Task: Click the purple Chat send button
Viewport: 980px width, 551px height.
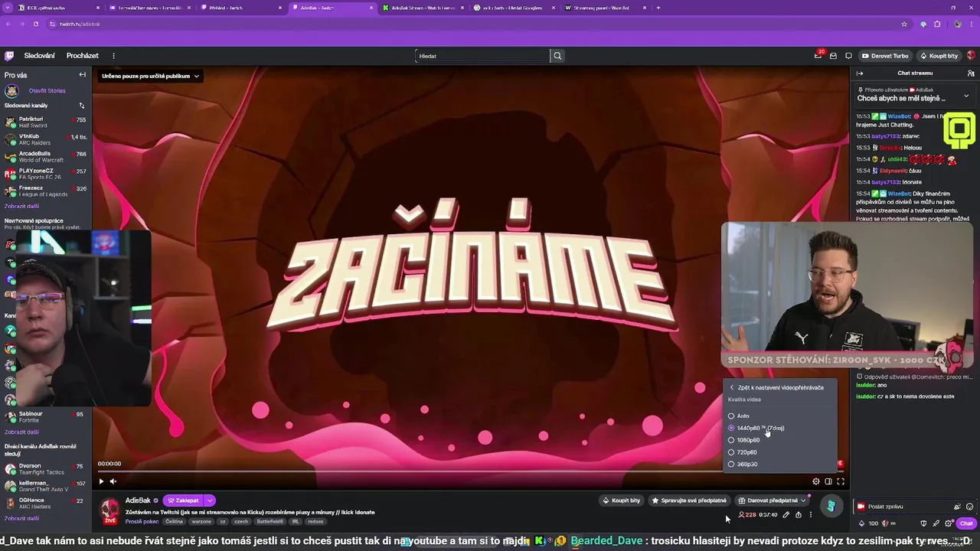Action: click(966, 523)
